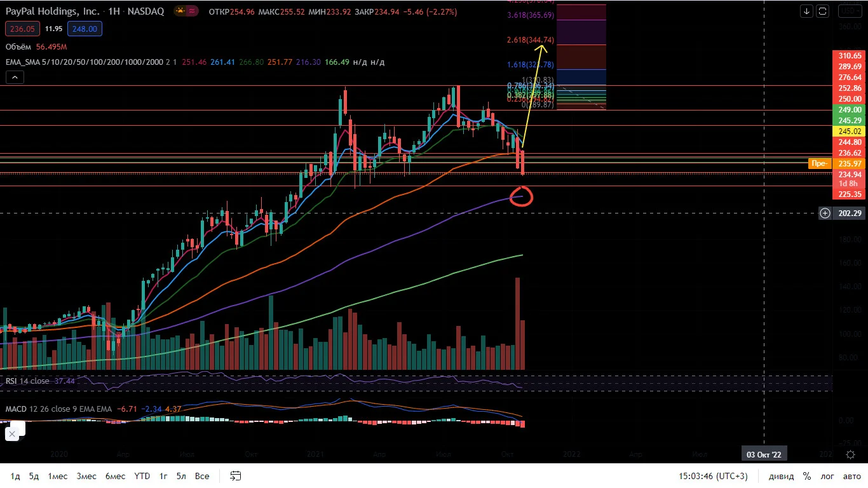Click the 261.41 EMA value in legend
This screenshot has height=488, width=868.
tap(223, 62)
